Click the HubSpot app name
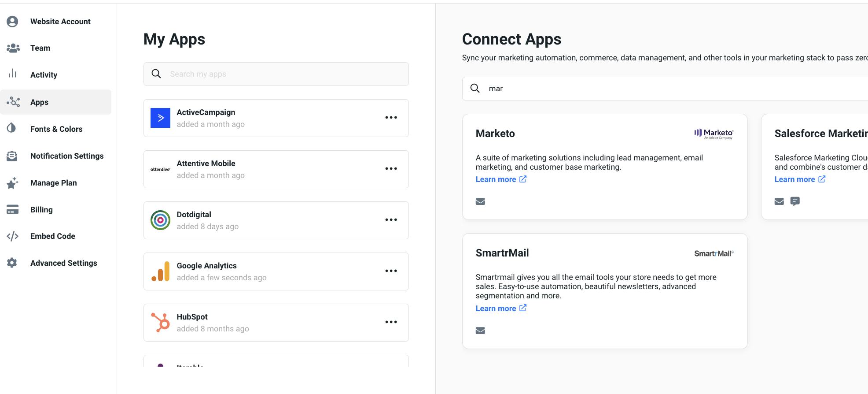This screenshot has width=868, height=394. (192, 317)
